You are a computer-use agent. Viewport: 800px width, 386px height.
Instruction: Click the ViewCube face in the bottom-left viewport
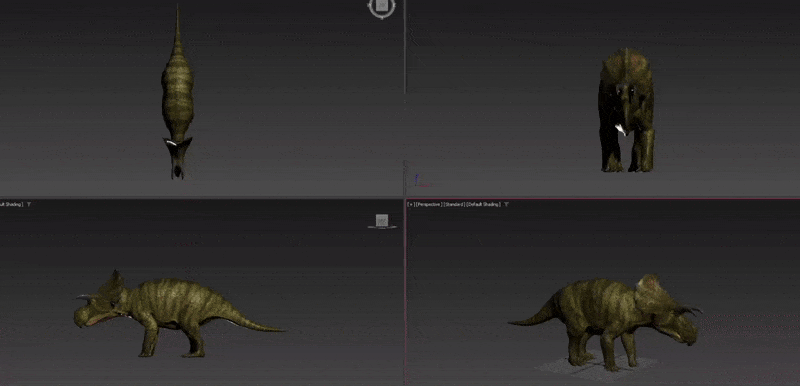click(382, 220)
